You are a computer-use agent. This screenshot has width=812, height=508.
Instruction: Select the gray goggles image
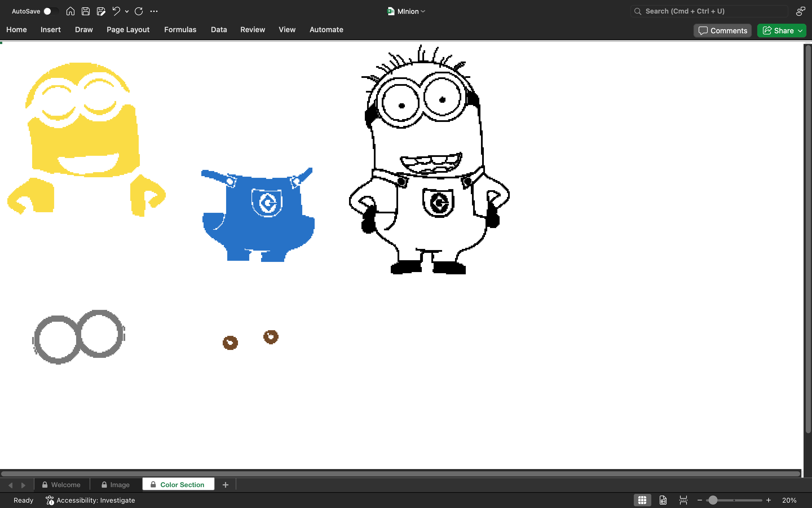[79, 337]
